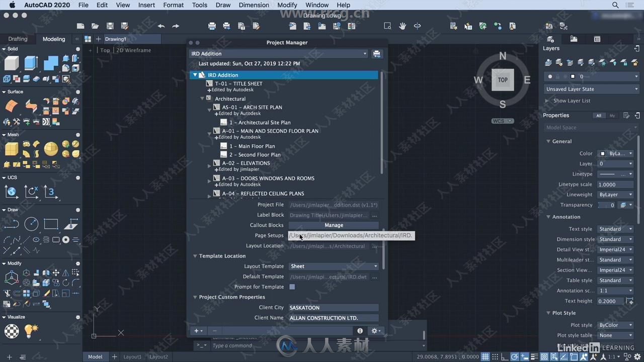Select the Extrude tool in Solid panel
This screenshot has height=362, width=644.
point(31,63)
